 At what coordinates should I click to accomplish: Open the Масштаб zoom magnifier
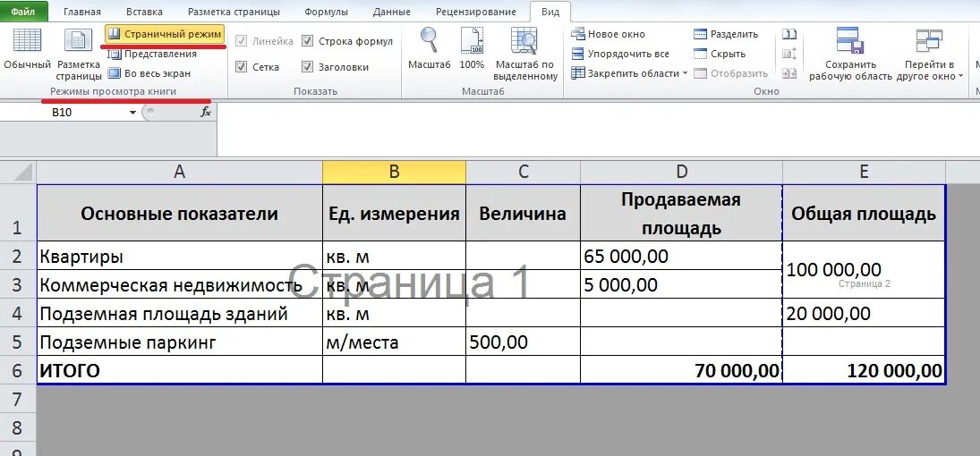pos(430,41)
